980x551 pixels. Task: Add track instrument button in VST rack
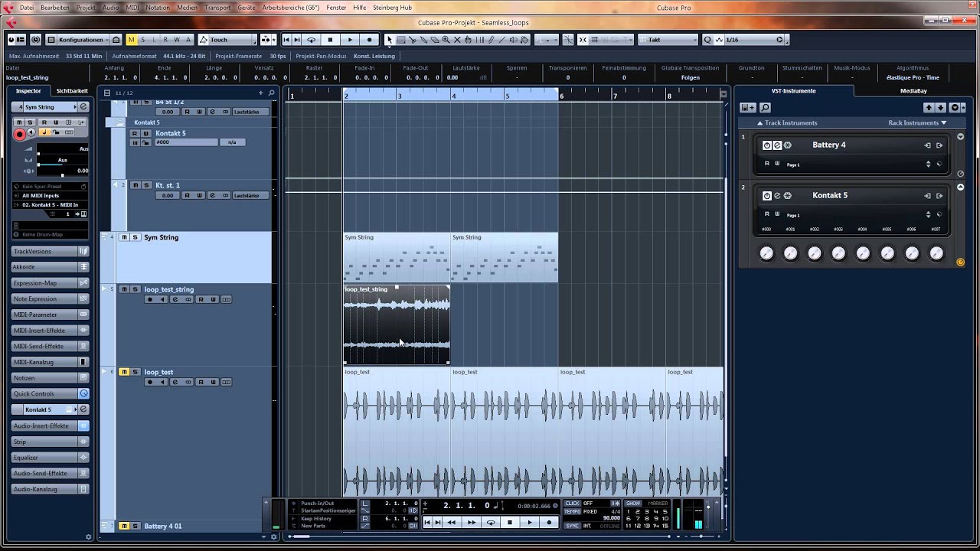coord(748,108)
